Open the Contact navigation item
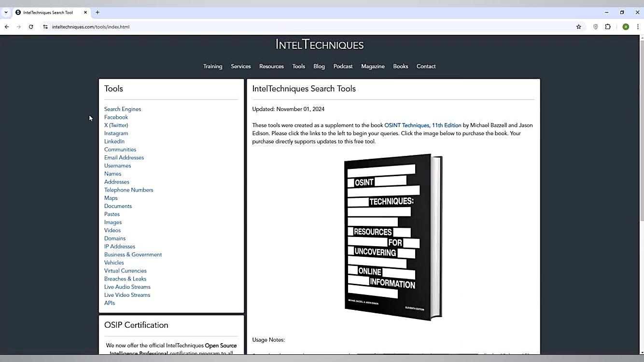The image size is (644, 362). (x=426, y=66)
